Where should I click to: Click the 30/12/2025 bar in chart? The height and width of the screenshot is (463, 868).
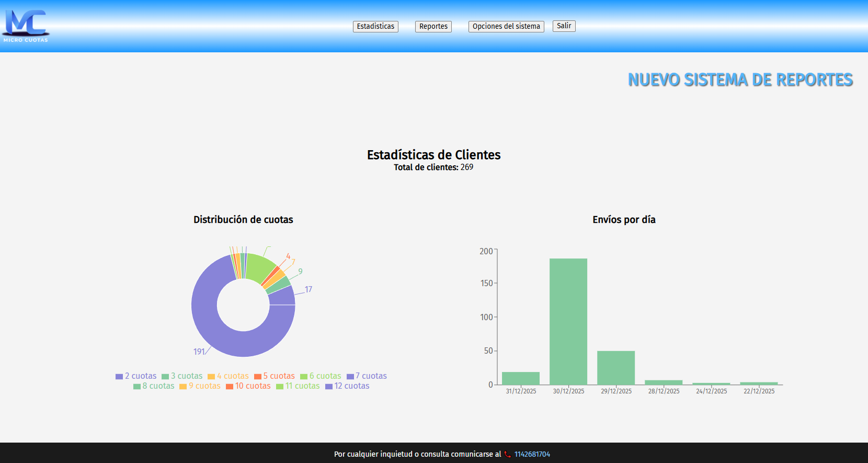click(x=568, y=322)
